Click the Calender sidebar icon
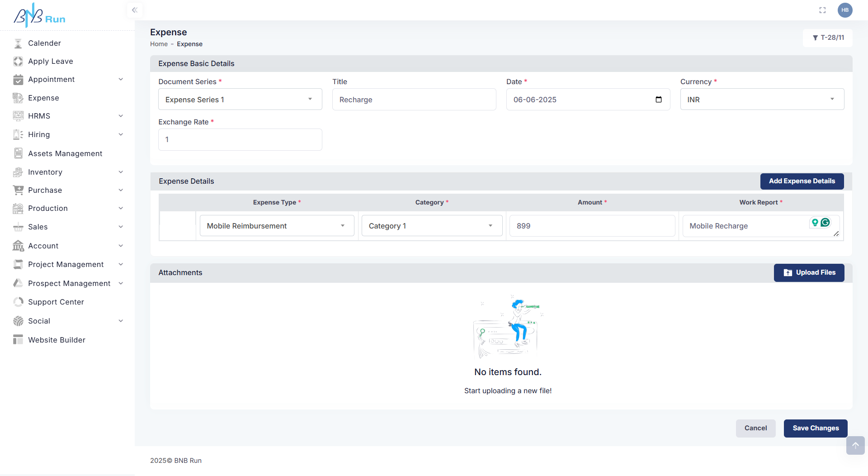868x476 pixels. tap(18, 43)
